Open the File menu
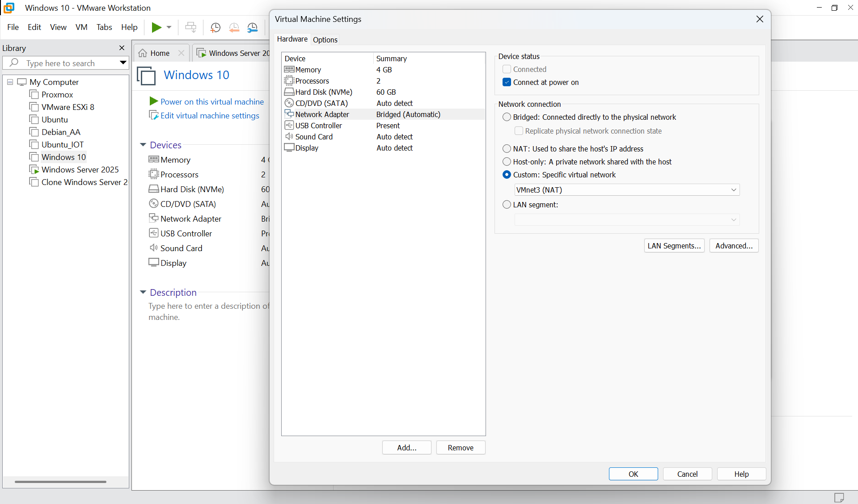The width and height of the screenshot is (858, 504). point(13,27)
